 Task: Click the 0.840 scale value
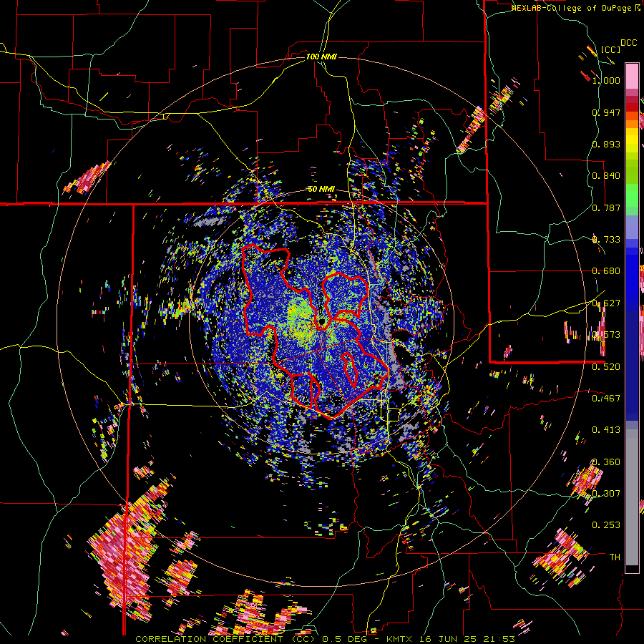click(x=606, y=176)
